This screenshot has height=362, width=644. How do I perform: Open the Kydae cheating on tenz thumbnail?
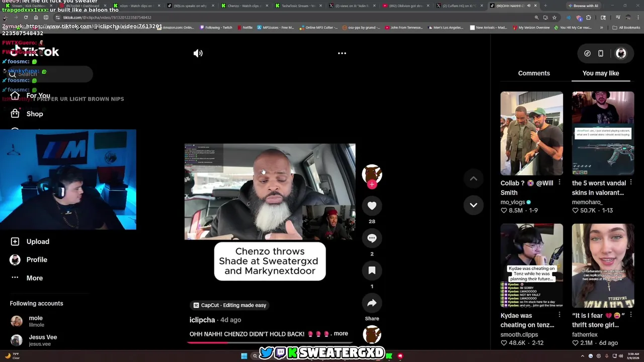pyautogui.click(x=532, y=265)
